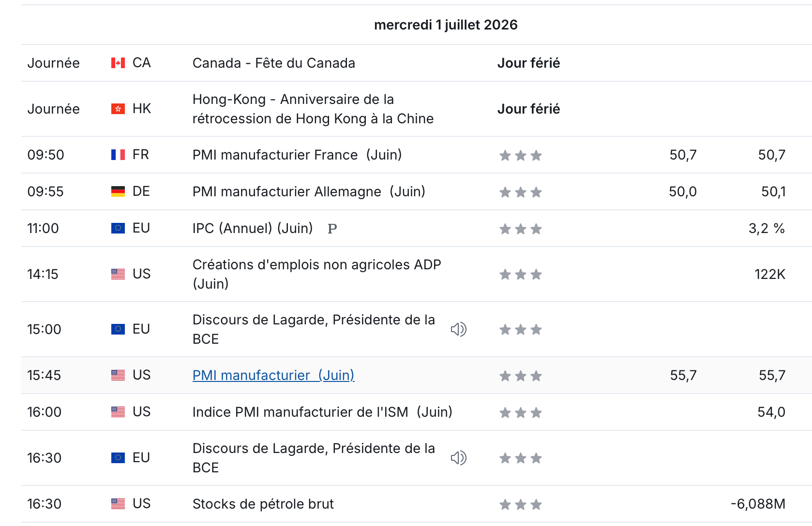
Task: Click the speaker icon for 16:30 Lagarde speech
Action: click(458, 458)
